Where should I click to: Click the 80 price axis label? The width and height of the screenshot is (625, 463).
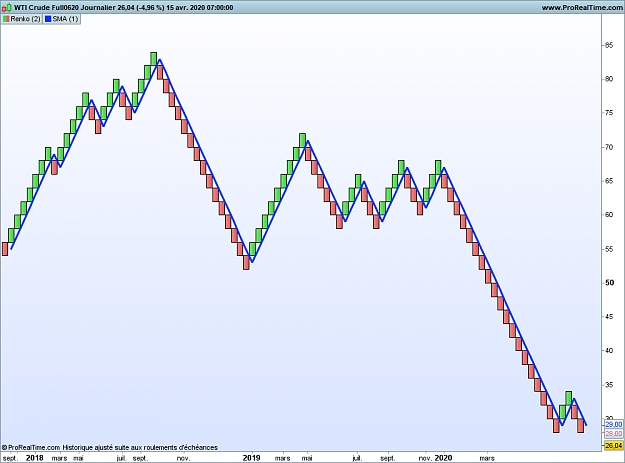609,79
